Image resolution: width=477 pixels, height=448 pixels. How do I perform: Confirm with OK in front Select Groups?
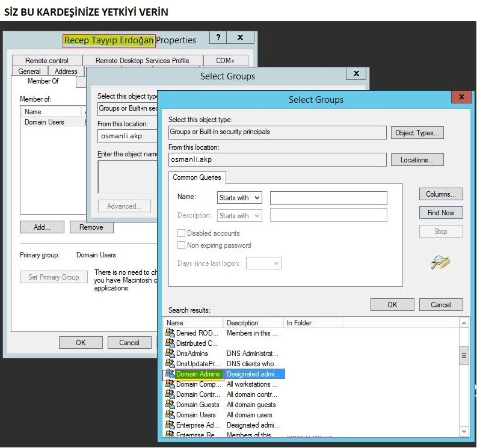(x=392, y=305)
